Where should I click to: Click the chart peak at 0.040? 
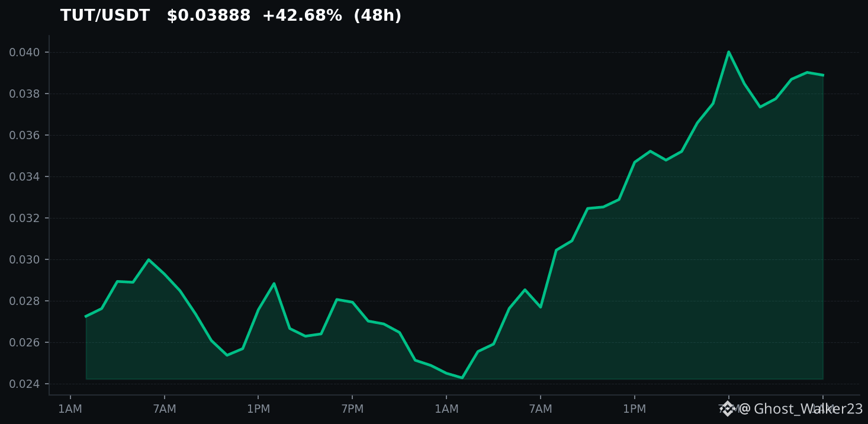pos(728,52)
